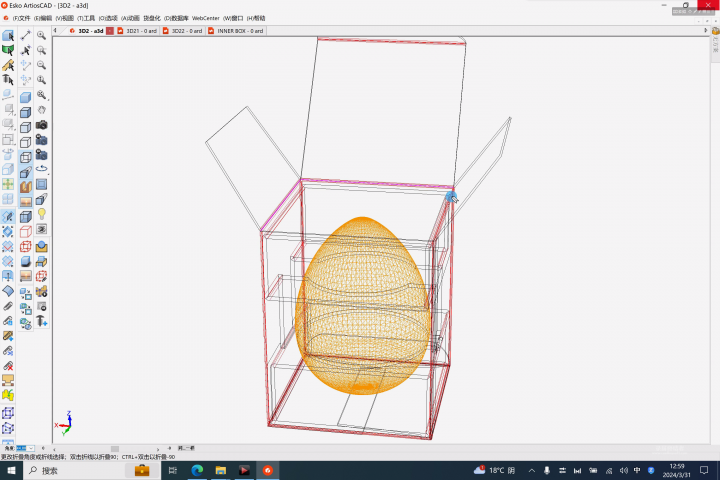
Task: Click the camera icon in the view toolbar
Action: [x=42, y=125]
